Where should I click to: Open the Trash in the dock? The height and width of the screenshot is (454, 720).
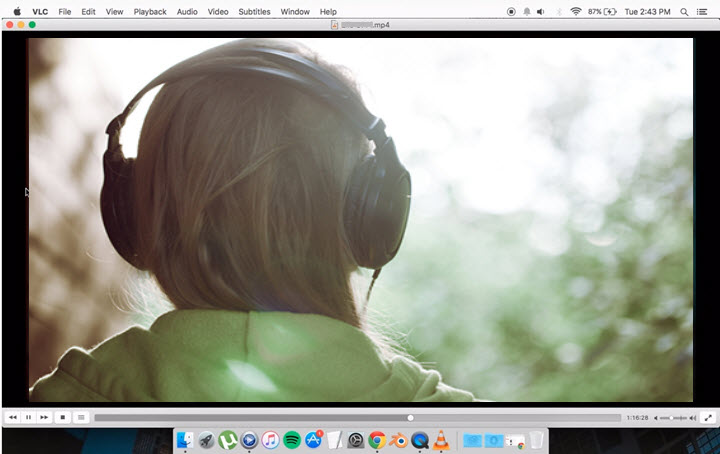click(536, 440)
